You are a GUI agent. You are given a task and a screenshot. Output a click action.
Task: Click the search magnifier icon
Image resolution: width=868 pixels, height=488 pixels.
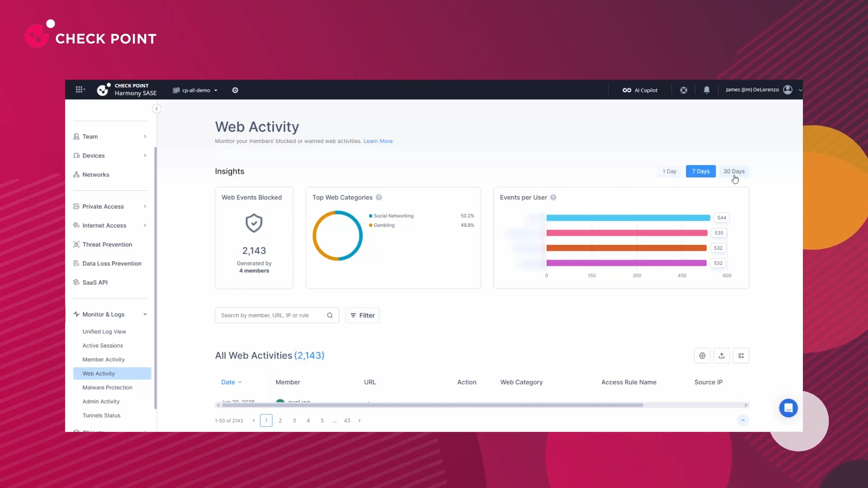coord(330,315)
